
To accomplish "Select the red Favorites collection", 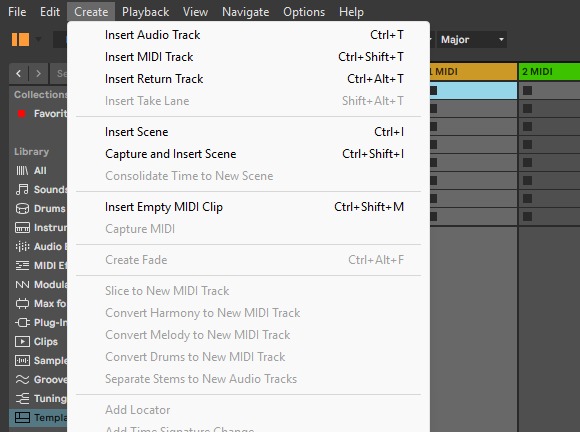I will point(21,114).
